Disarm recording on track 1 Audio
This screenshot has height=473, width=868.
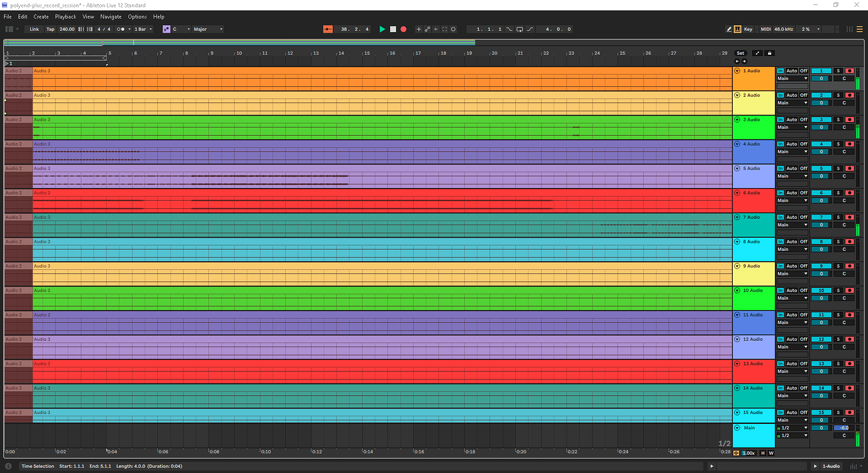(x=849, y=71)
